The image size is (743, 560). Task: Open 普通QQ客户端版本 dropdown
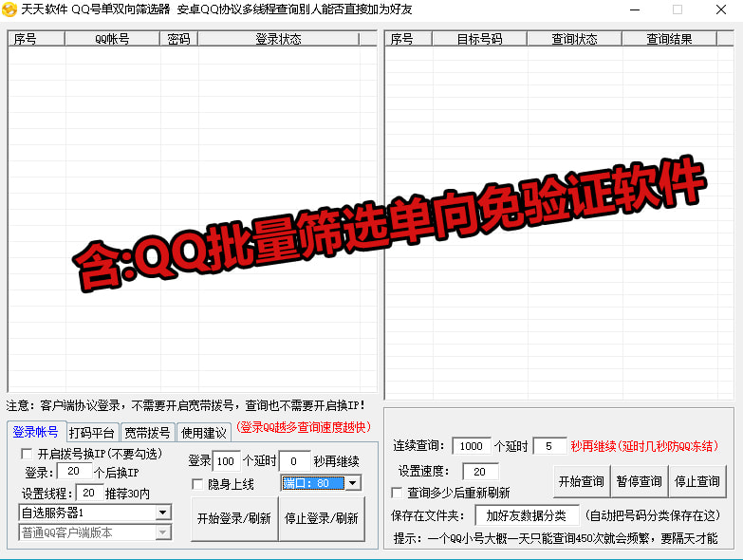click(x=163, y=532)
